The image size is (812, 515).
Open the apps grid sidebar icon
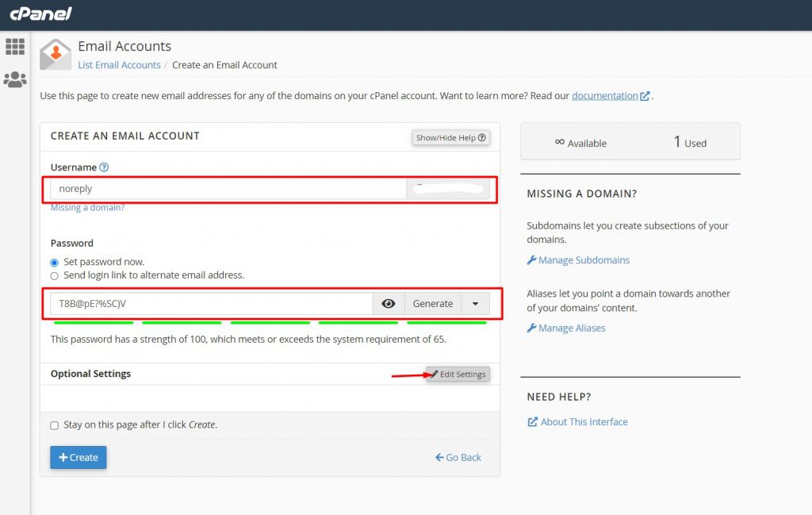15,47
